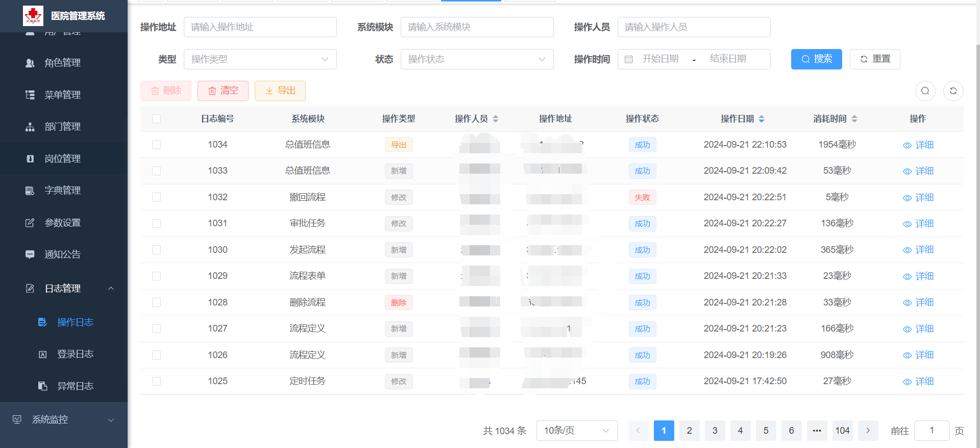Check the checkbox for log 1034
980x448 pixels.
coord(156,145)
